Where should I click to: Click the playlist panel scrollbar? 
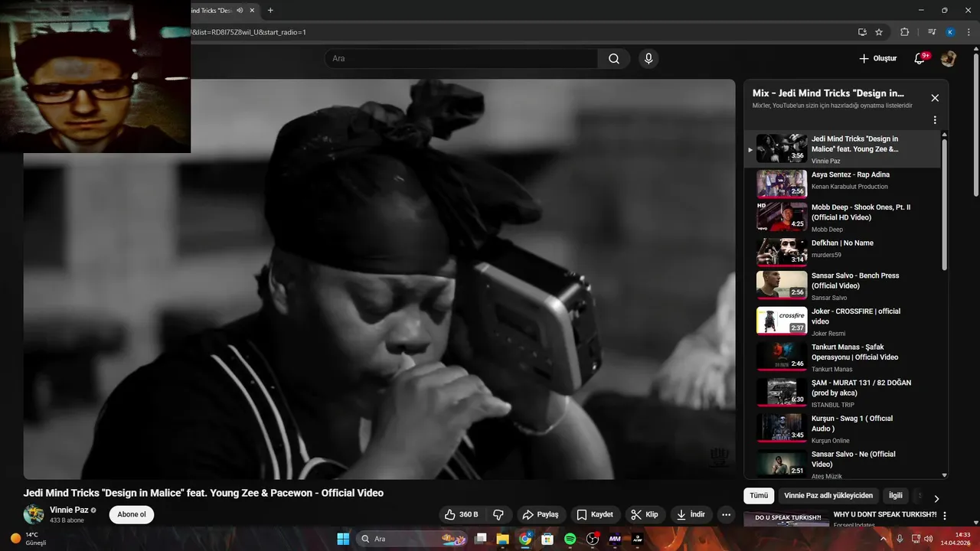[x=945, y=203]
